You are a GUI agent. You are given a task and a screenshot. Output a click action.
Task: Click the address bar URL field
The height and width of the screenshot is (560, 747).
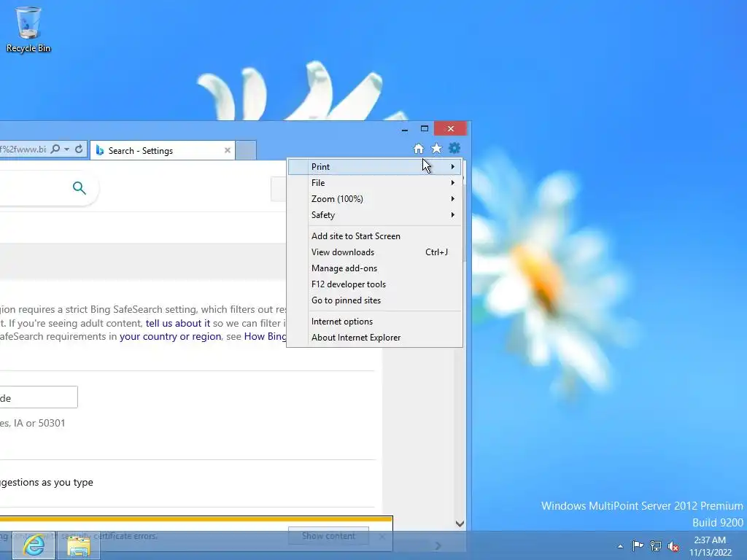click(x=23, y=149)
